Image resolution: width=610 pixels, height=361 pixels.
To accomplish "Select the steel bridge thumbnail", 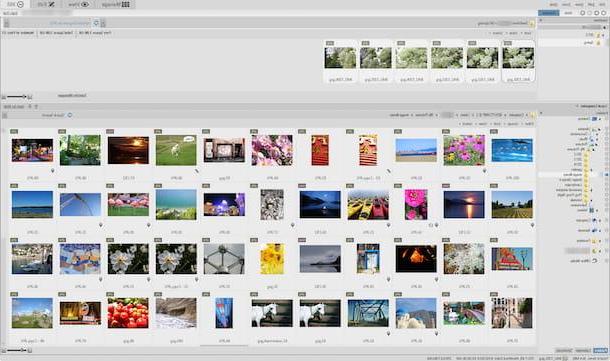I will tap(368, 313).
